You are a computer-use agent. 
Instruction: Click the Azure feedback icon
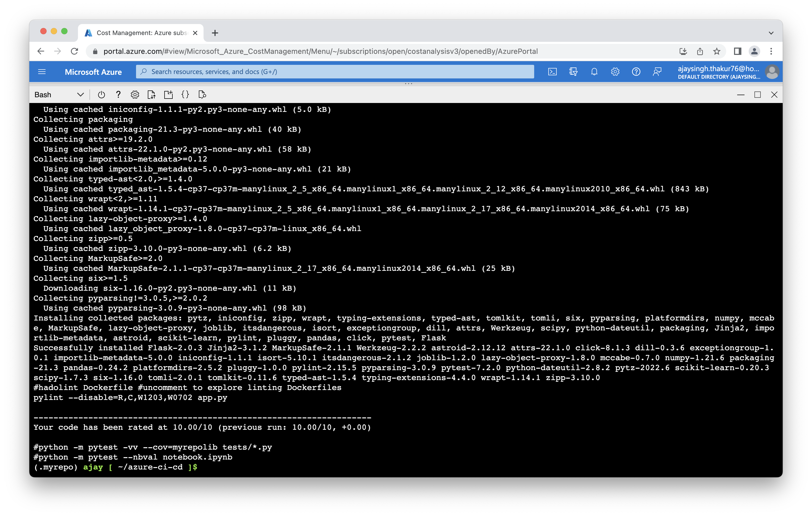(x=657, y=72)
